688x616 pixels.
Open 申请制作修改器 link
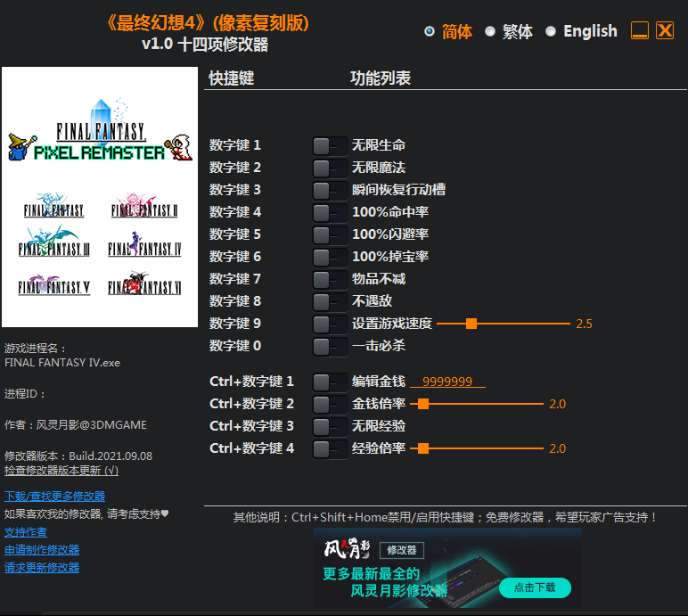coord(42,550)
